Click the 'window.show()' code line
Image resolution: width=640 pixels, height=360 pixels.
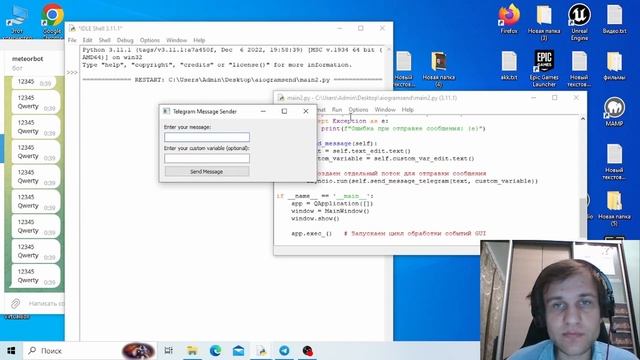315,218
